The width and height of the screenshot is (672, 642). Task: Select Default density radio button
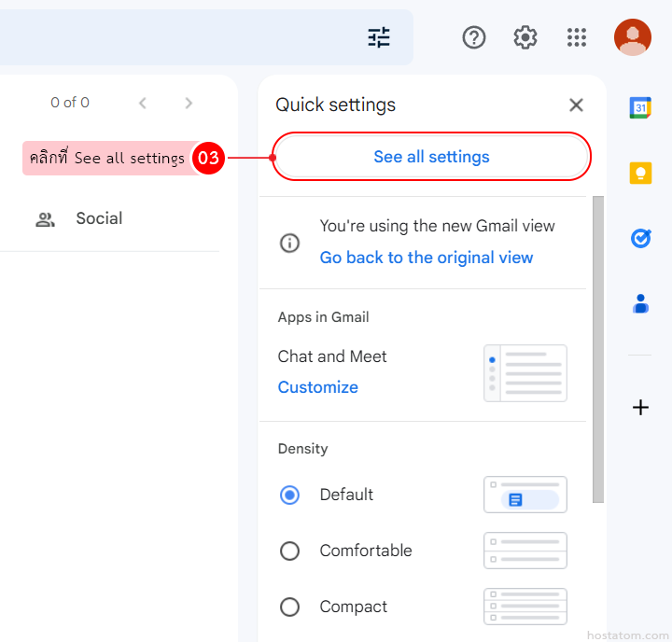[x=290, y=495]
